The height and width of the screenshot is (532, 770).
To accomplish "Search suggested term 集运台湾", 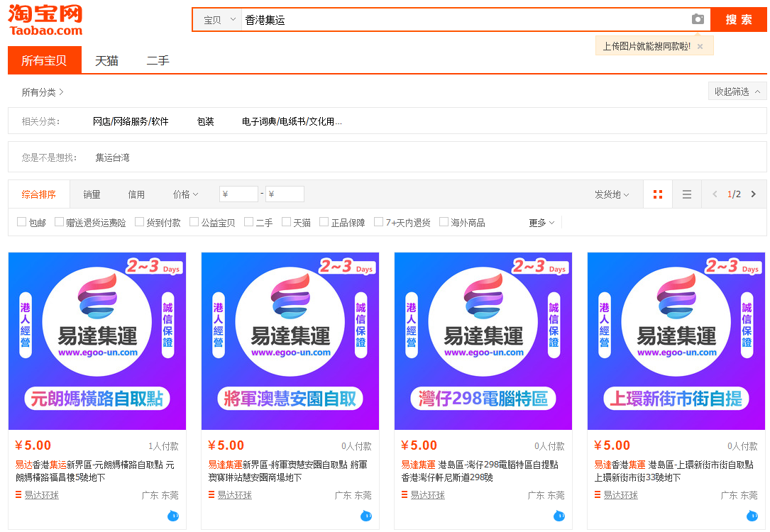I will point(112,157).
